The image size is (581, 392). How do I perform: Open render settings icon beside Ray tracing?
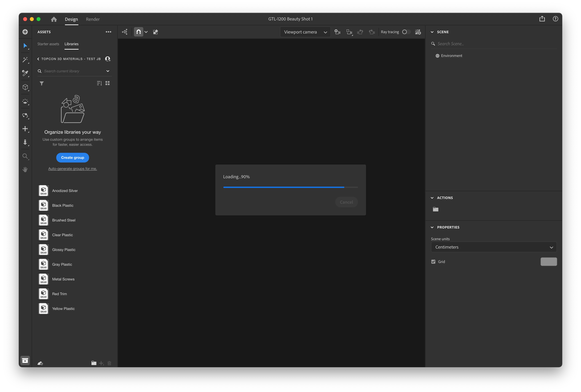click(x=418, y=32)
